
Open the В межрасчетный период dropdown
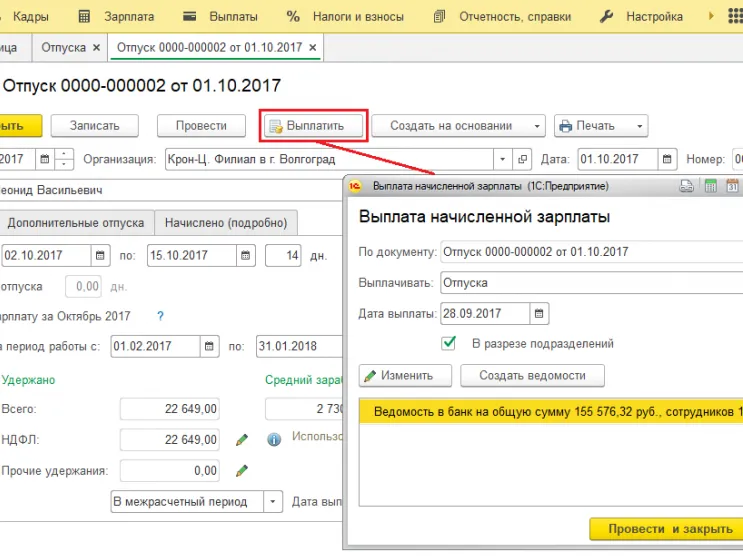(x=272, y=501)
